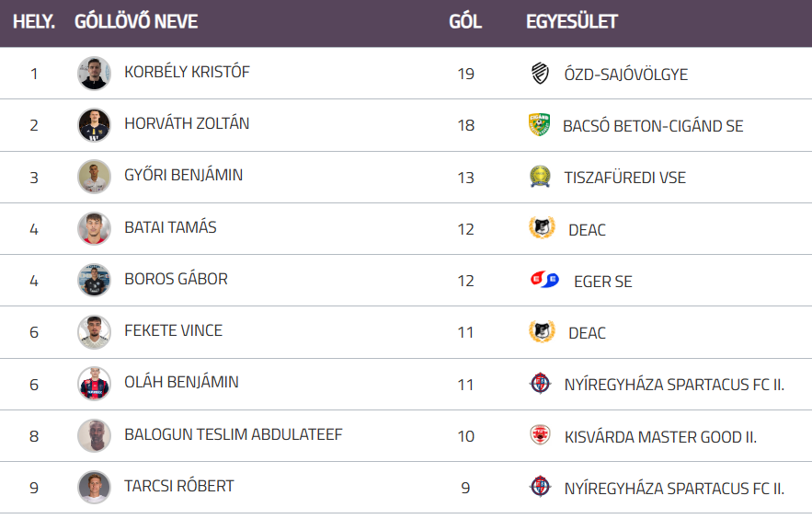812x519 pixels.
Task: Click the EGYESÜLET column header
Action: pyautogui.click(x=572, y=22)
